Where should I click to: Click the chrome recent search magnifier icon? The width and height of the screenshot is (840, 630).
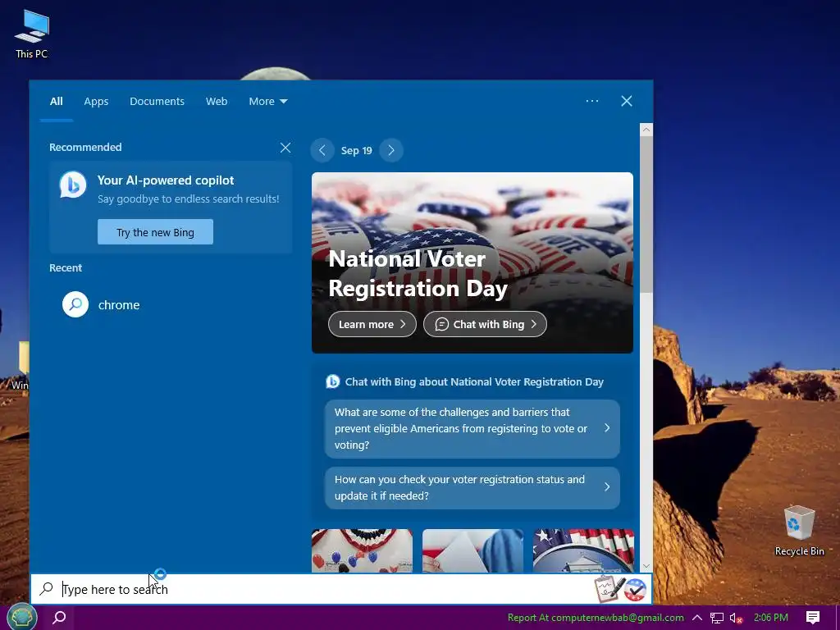pos(75,304)
